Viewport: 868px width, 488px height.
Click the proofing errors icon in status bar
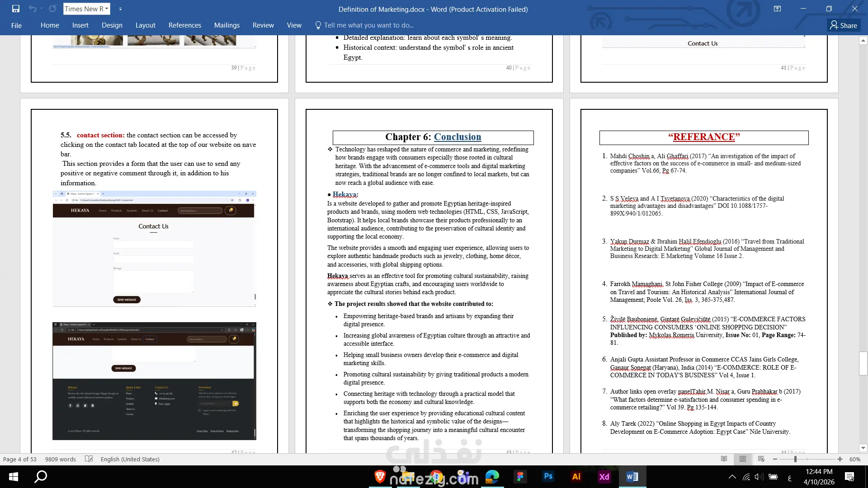[x=89, y=459]
